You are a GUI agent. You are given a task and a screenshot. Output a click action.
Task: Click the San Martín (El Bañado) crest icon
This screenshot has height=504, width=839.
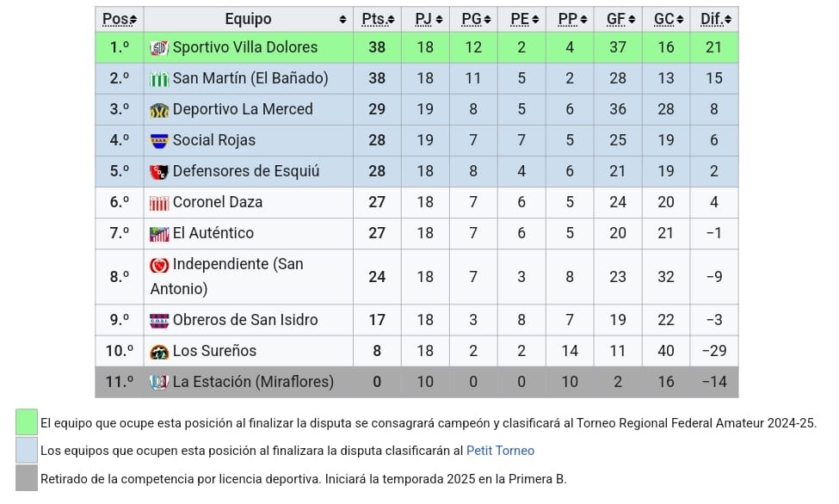click(x=159, y=79)
